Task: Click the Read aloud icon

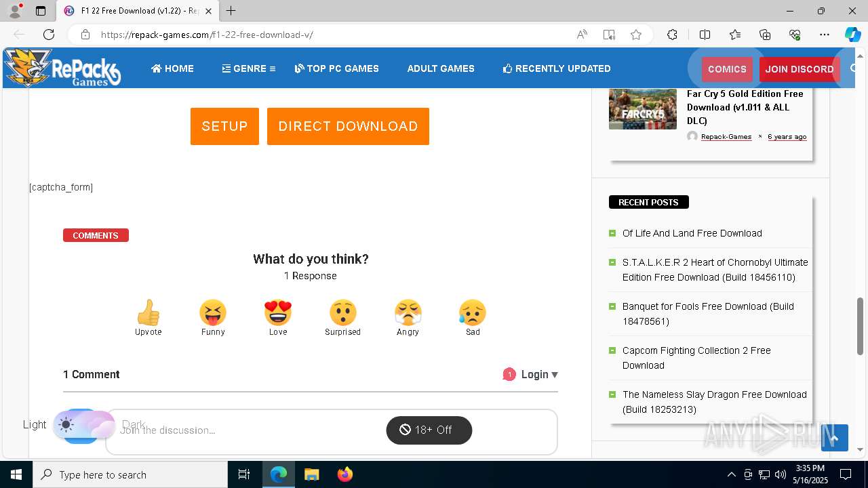Action: [582, 35]
